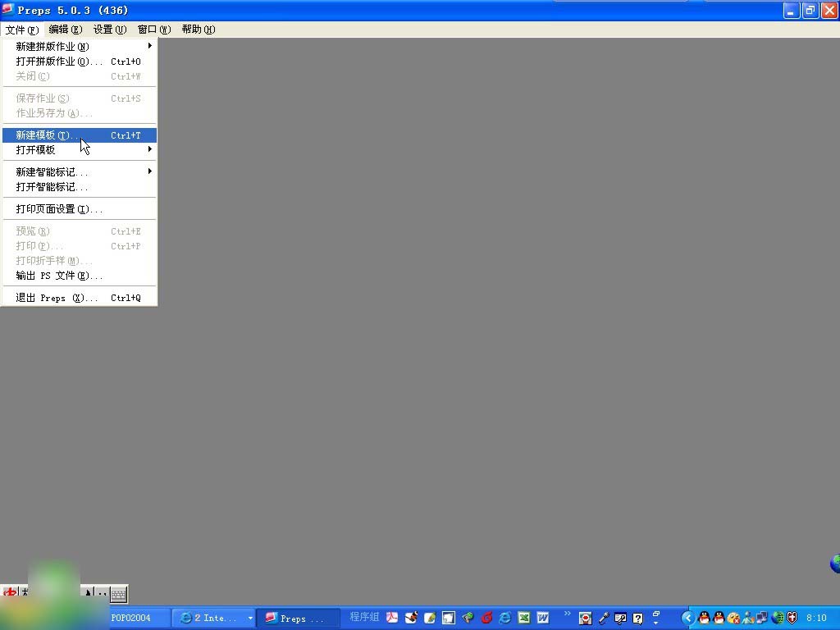Click the microphone language bar icon

click(604, 619)
